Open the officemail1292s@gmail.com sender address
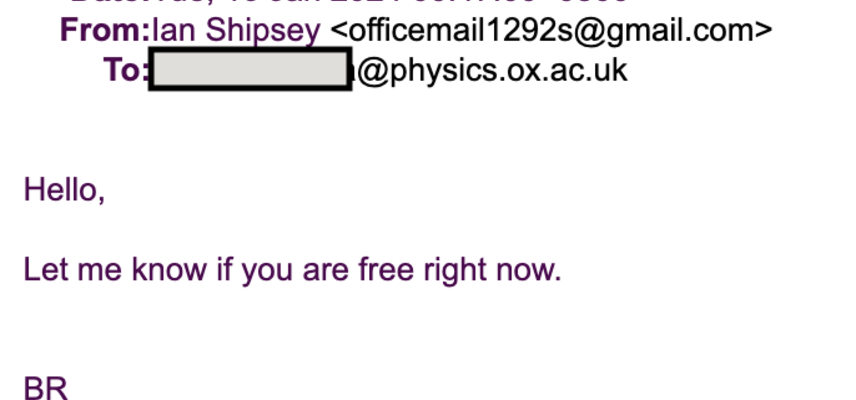The width and height of the screenshot is (856, 400). [551, 32]
